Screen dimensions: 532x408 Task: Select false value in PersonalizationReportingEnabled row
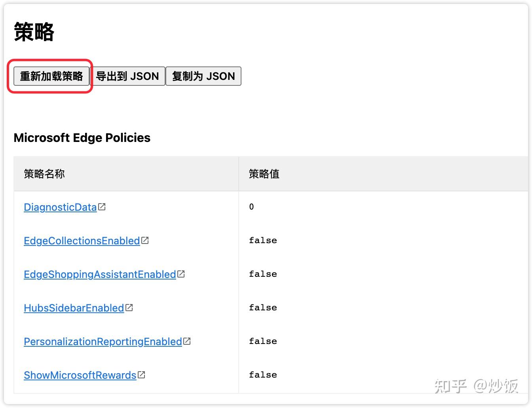[263, 341]
